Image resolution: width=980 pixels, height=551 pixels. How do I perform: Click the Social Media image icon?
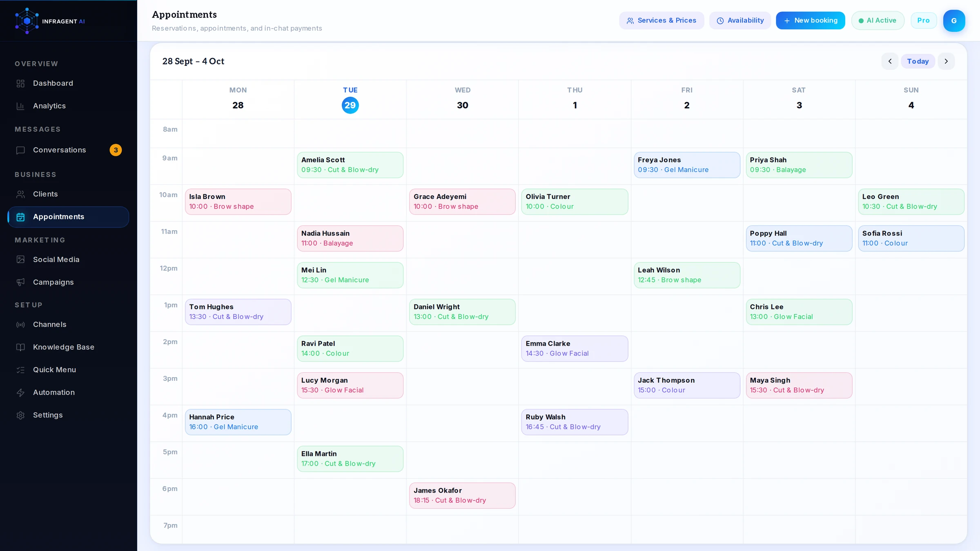pyautogui.click(x=20, y=260)
